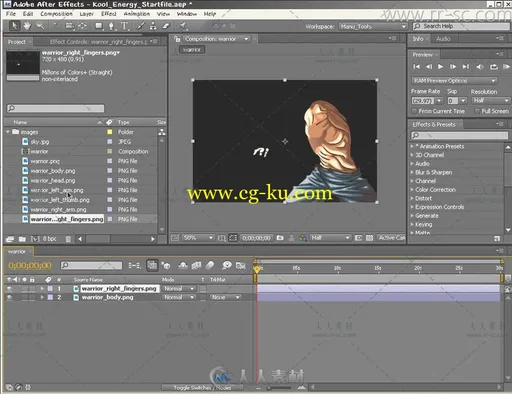Screen dimensions: 512x394
Task: Expand the Animation Presets category
Action: [x=412, y=146]
